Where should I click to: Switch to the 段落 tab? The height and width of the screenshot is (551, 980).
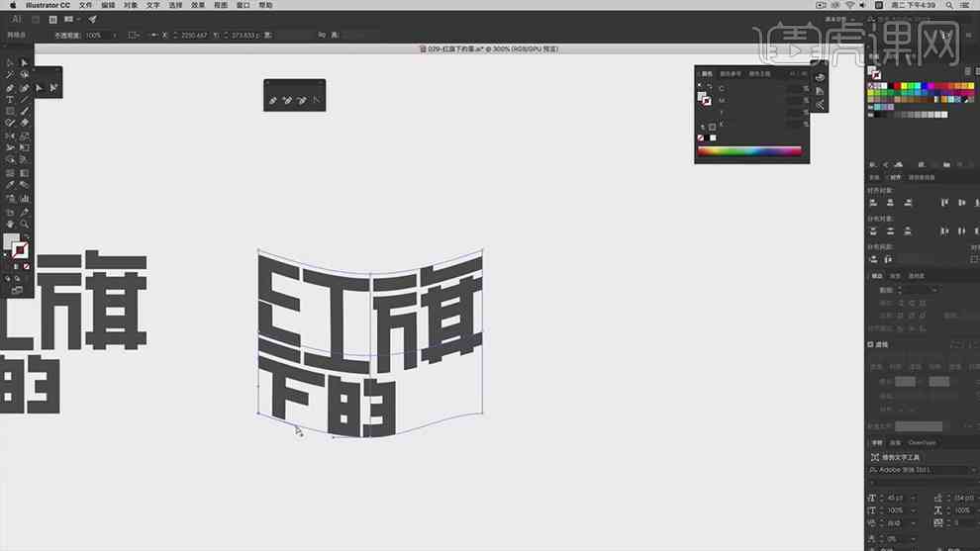(895, 443)
